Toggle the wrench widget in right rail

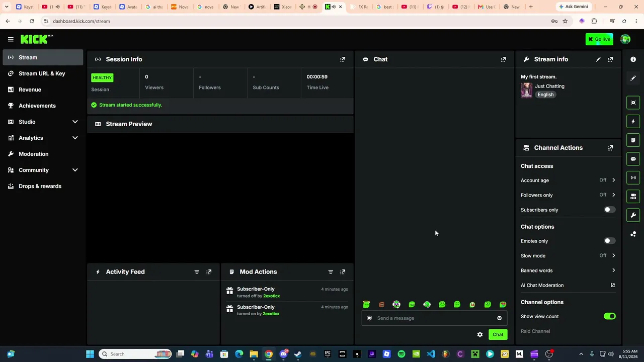point(633,215)
